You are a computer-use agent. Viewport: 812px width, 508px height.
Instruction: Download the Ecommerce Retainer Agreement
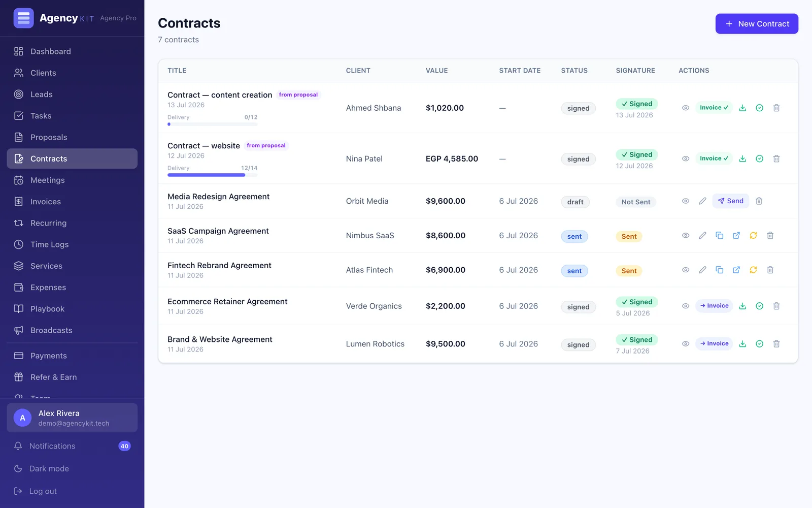pyautogui.click(x=742, y=306)
